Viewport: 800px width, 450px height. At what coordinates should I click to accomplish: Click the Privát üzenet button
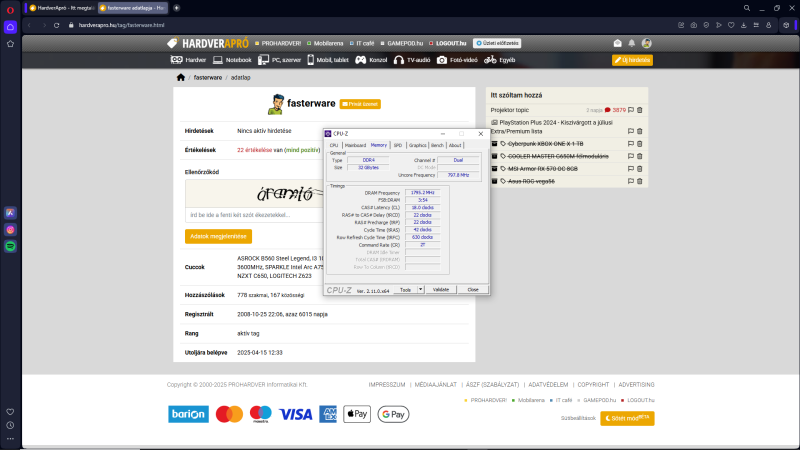click(360, 104)
